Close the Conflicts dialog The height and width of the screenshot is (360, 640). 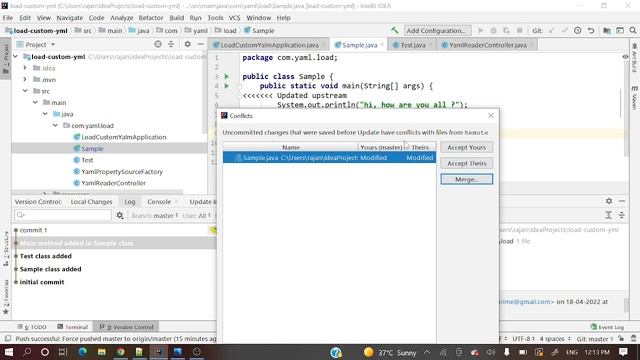pyautogui.click(x=491, y=116)
